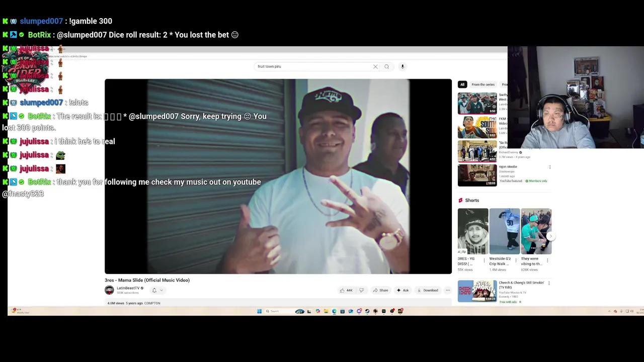Screen dimensions: 644x362
Task: Open the Swifty recommended video thumbnail
Action: coord(477,103)
